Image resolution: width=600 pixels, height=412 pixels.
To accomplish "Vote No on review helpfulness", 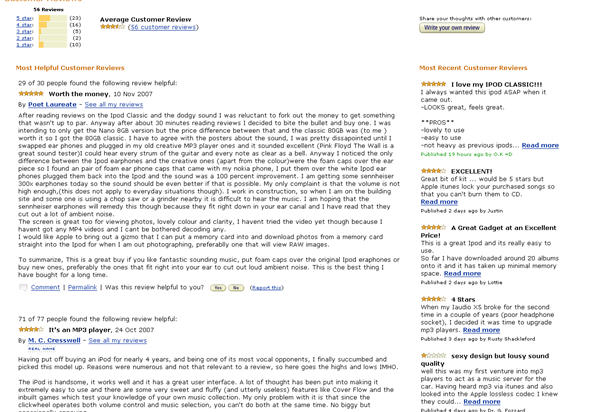I will pos(236,287).
